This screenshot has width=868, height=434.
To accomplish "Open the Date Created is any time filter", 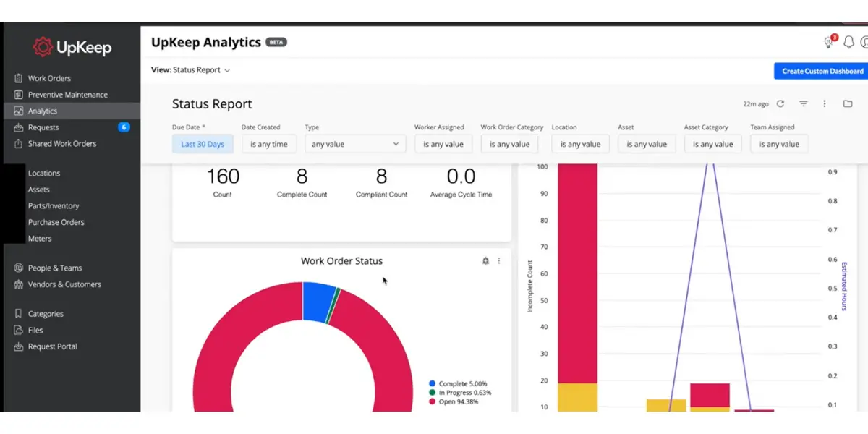I will [269, 144].
